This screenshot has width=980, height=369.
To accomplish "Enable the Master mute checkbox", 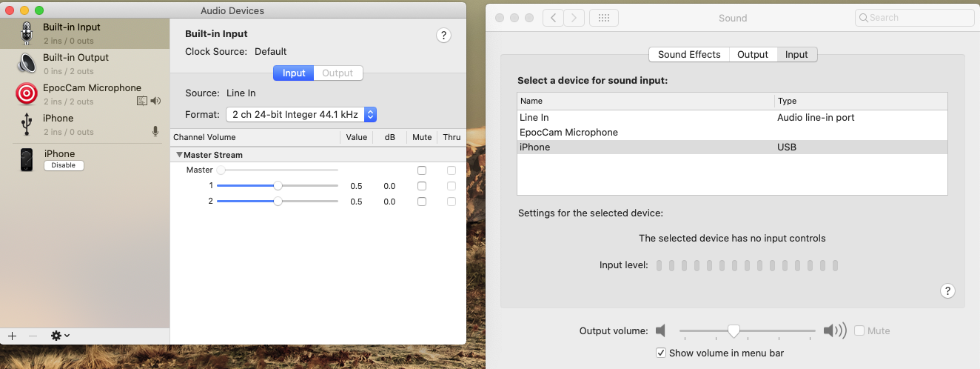I will (x=422, y=170).
